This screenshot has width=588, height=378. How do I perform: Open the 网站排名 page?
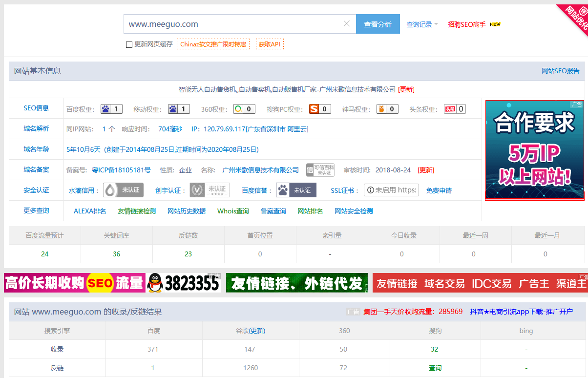point(311,211)
